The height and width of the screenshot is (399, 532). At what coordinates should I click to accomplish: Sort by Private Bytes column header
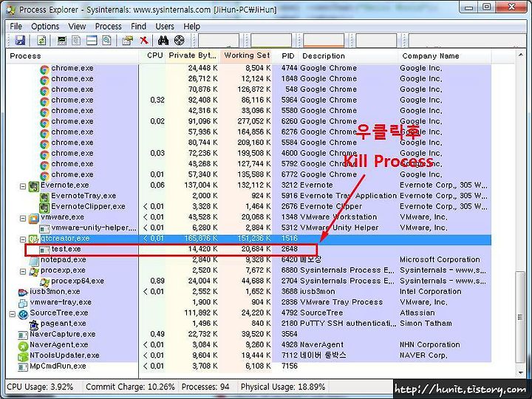192,56
